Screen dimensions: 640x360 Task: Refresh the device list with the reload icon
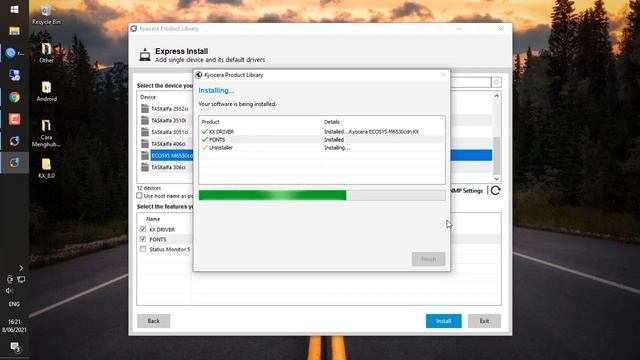(496, 191)
